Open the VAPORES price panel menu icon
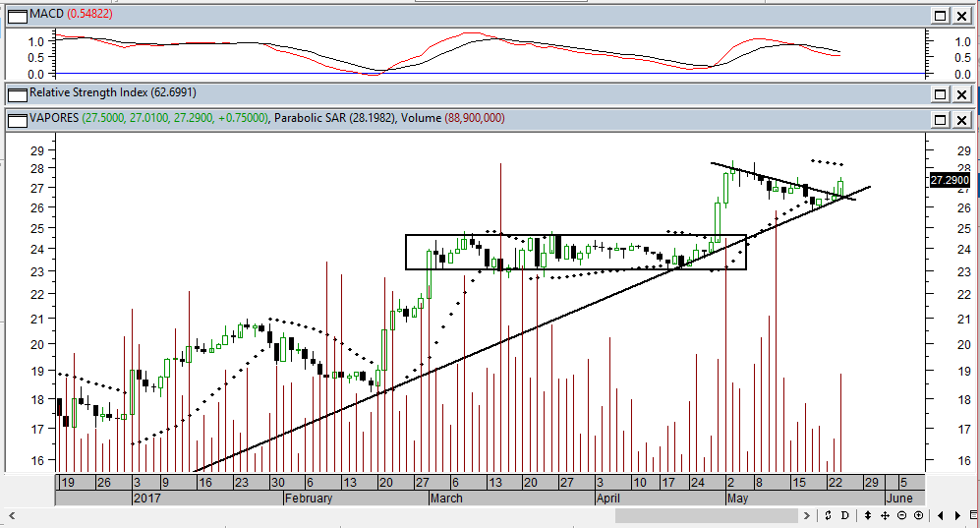The image size is (980, 528). (17, 118)
